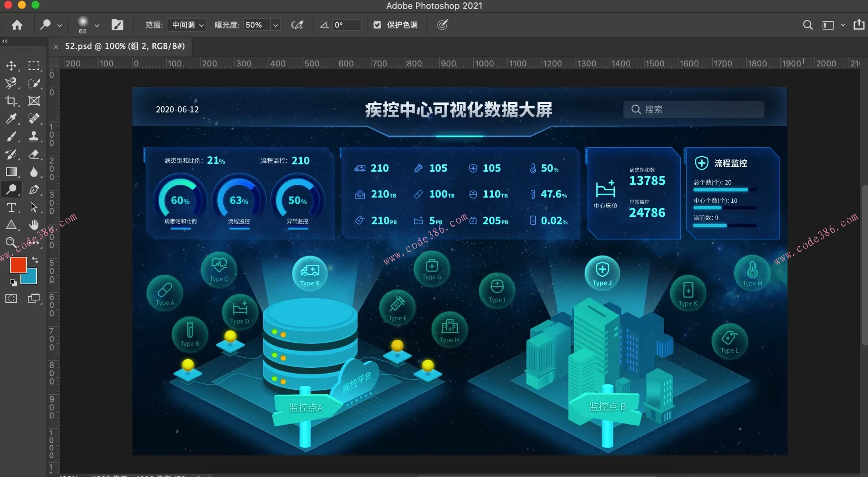Open the 范围 中间调 dropdown

tap(188, 25)
